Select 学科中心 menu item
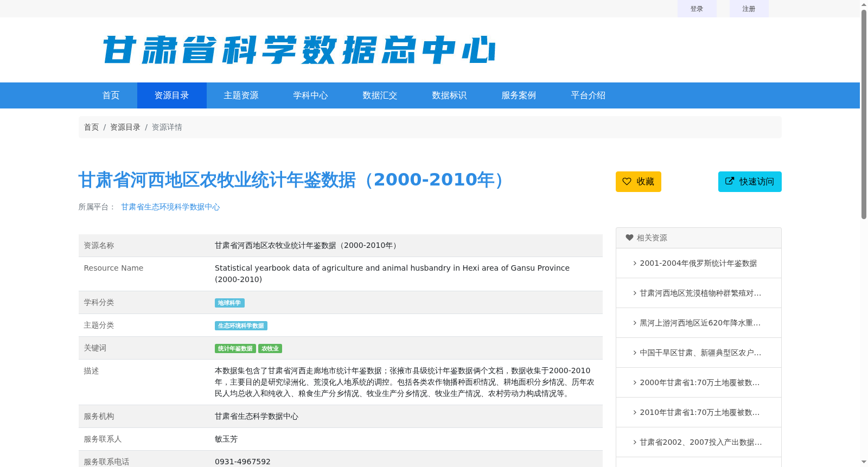 tap(311, 95)
